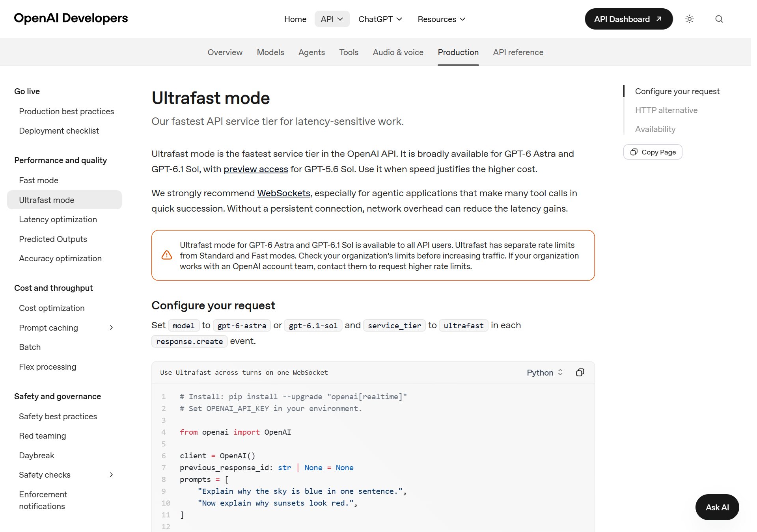This screenshot has width=757, height=532.
Task: Click the OpenAI Developers logo
Action: [x=71, y=18]
